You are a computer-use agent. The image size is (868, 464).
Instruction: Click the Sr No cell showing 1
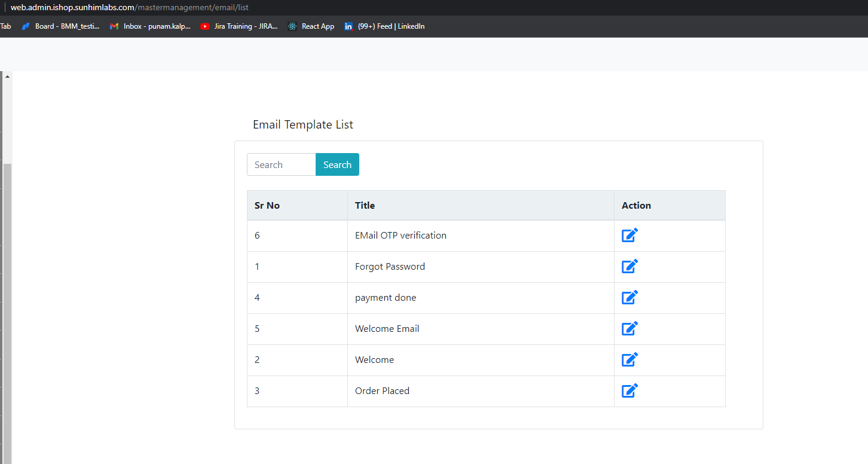297,267
